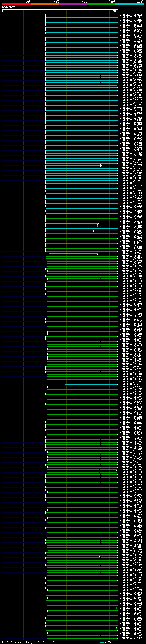146x644 pixels.
Task: Select label UniRef100_Q2JJH2
Action: tap(131, 120)
